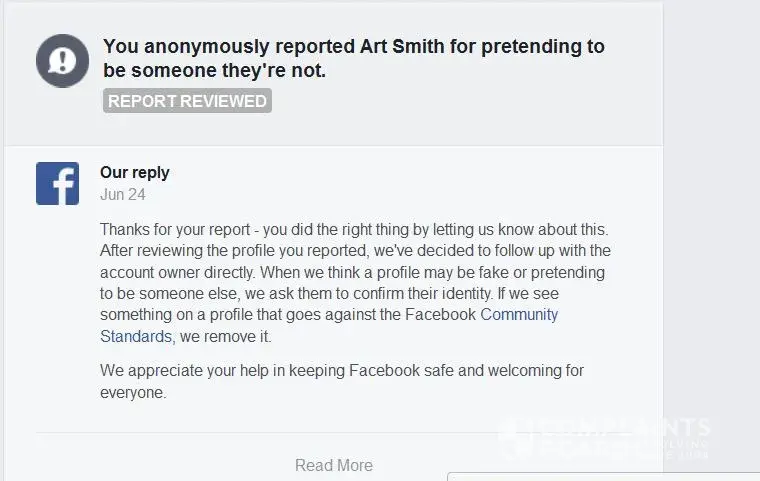Click the Jun 24 timestamp
Image resolution: width=760 pixels, height=481 pixels.
tap(122, 195)
